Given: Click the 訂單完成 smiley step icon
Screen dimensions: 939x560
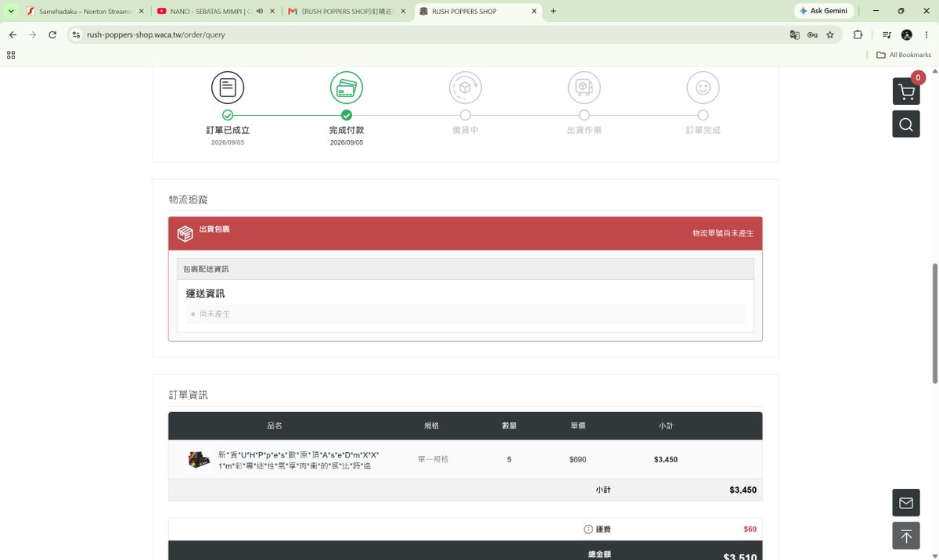Looking at the screenshot, I should pyautogui.click(x=703, y=88).
